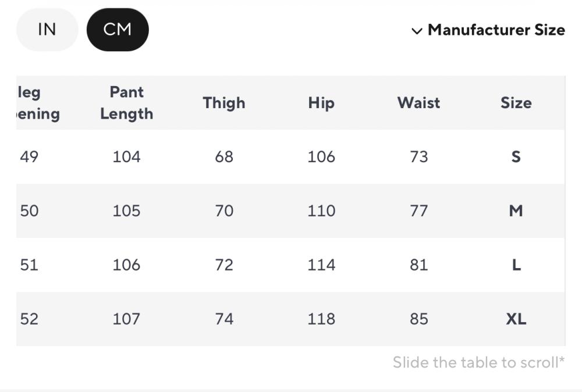
Task: Click the Hip column header
Action: click(321, 103)
